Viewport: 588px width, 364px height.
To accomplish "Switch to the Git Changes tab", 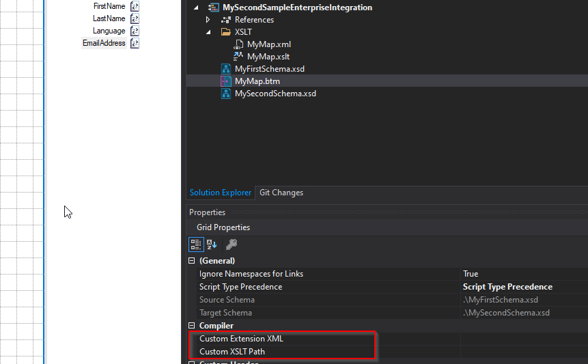I will [x=281, y=193].
